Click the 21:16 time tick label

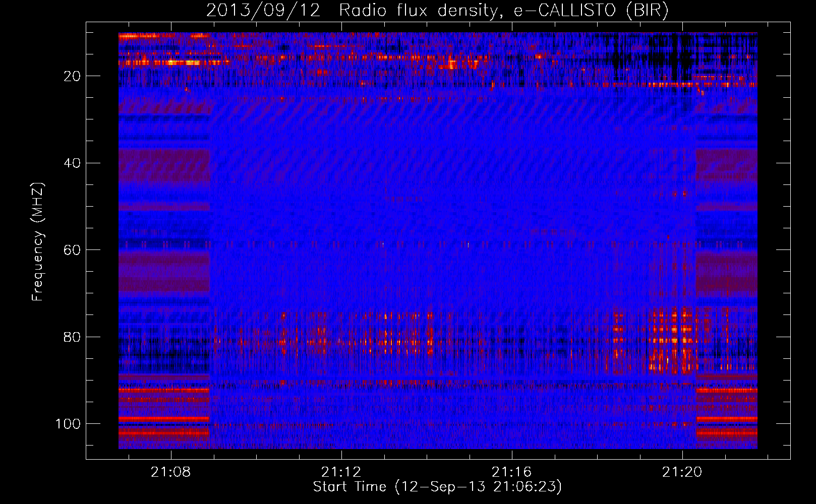(512, 472)
